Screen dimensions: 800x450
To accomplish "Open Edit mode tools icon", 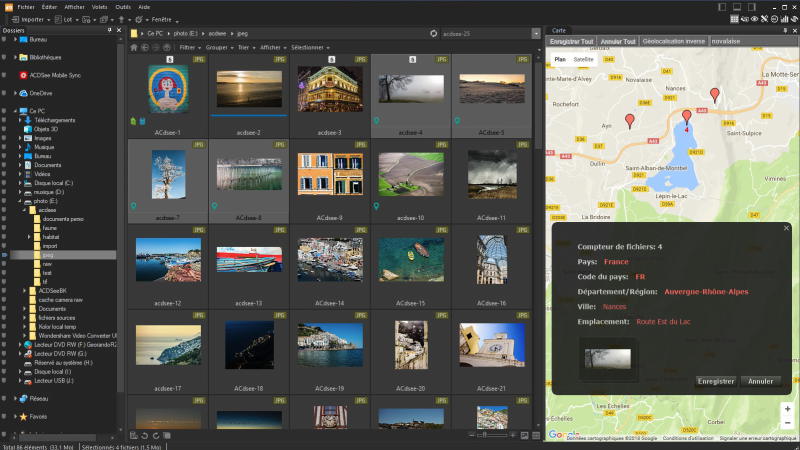I will [764, 19].
